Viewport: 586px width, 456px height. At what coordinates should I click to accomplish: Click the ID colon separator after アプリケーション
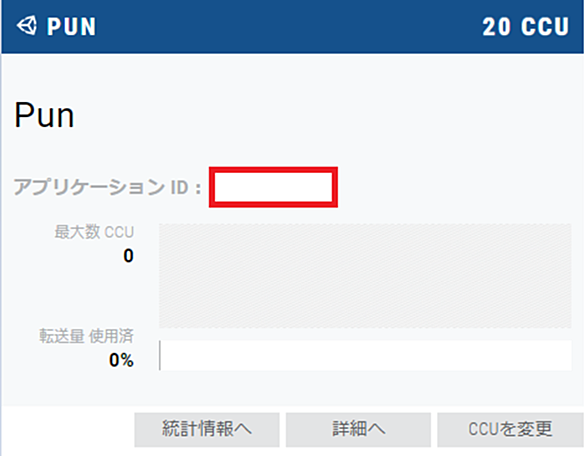[x=198, y=189]
